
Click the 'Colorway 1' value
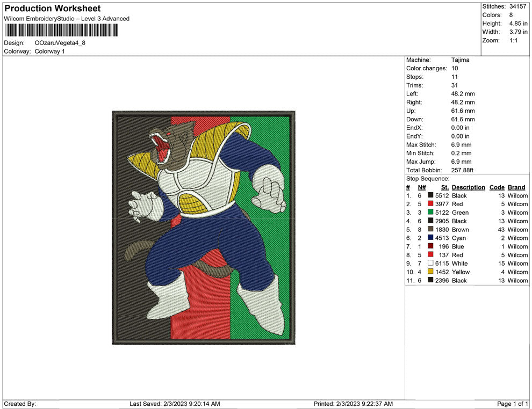(49, 51)
